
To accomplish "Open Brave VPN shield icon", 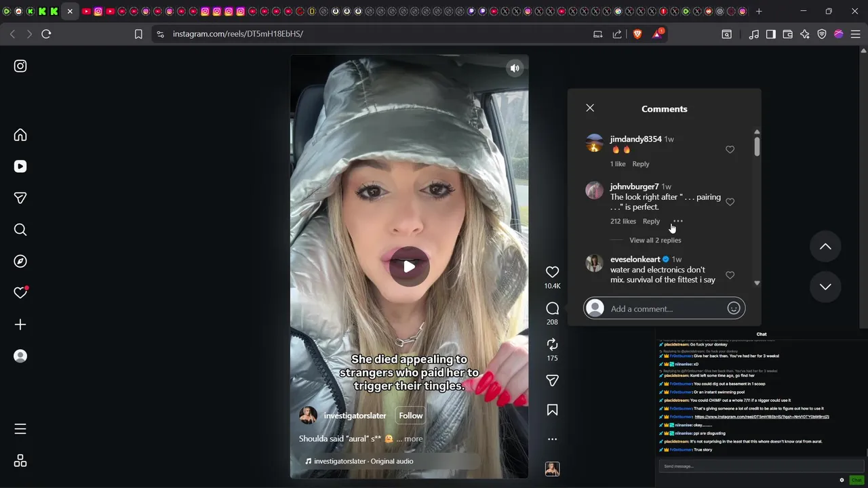I will pos(822,34).
